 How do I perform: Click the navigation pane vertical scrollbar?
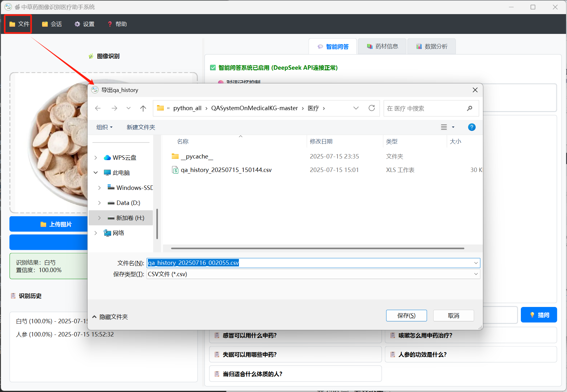coord(157,224)
